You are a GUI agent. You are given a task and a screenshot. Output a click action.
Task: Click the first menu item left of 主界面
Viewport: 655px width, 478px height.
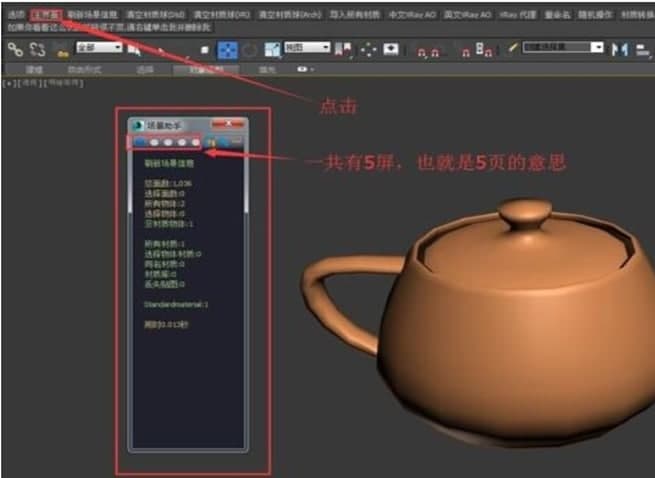click(17, 15)
